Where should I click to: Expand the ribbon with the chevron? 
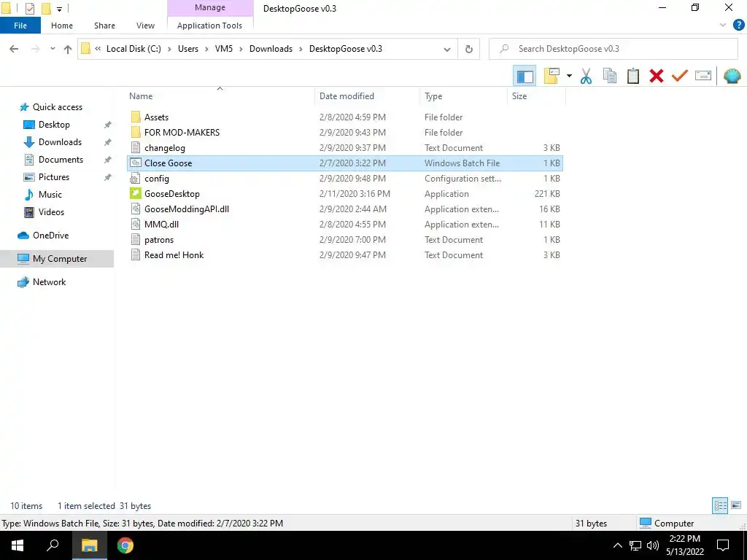point(723,26)
